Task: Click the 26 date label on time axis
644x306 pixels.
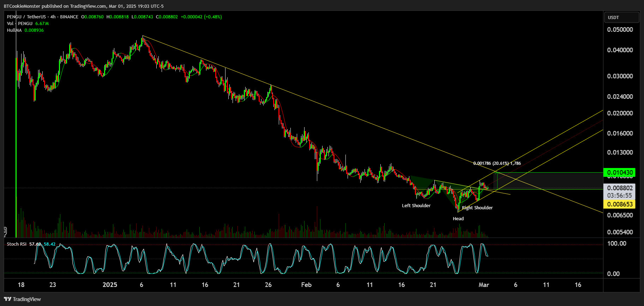Action: point(268,285)
